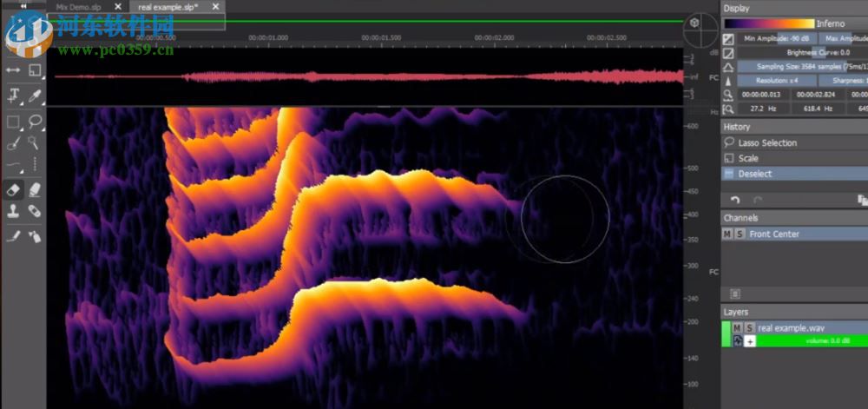868x409 pixels.
Task: Click the 00:00:01.500 timeline ruler mark
Action: (381, 37)
